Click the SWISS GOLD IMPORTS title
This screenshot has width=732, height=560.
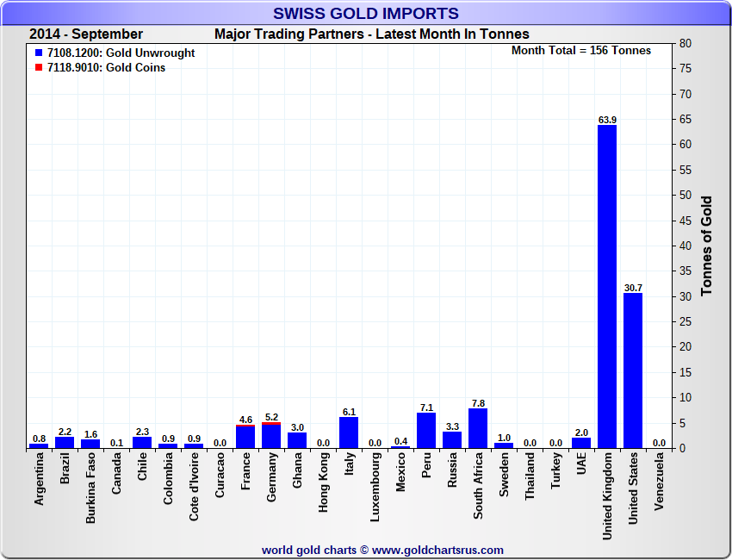point(366,14)
